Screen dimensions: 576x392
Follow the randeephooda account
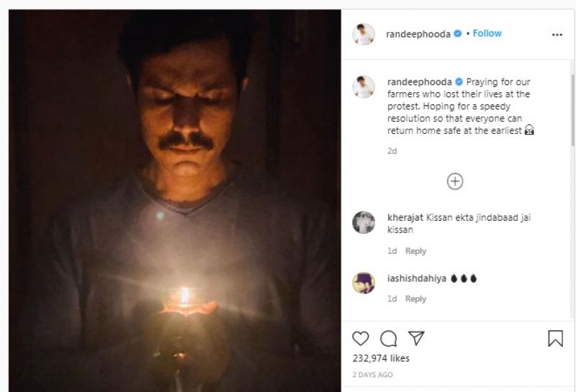[487, 34]
